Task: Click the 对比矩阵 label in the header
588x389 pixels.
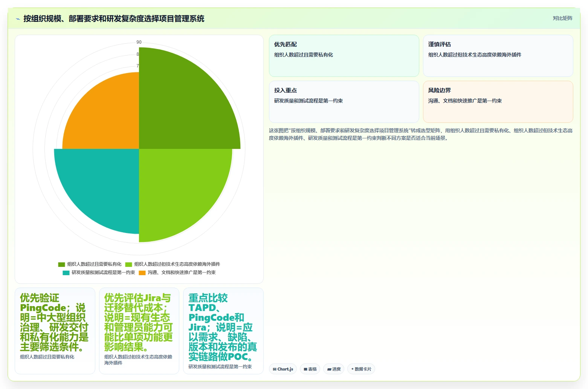Action: [x=562, y=18]
